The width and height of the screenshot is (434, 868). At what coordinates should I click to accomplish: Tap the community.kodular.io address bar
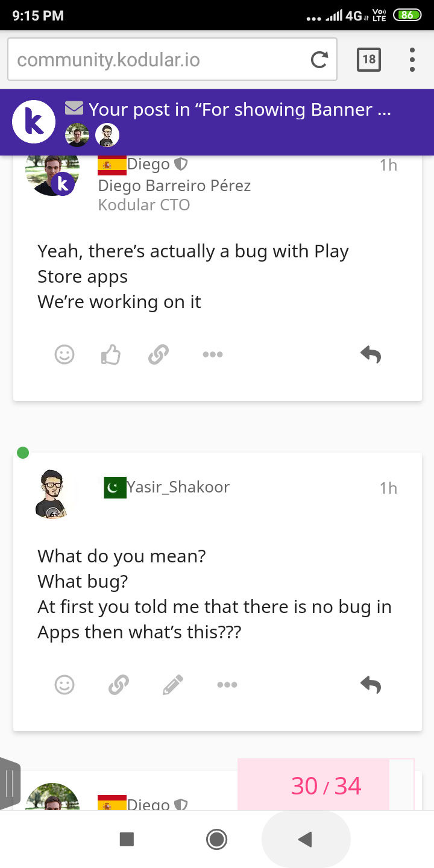157,60
